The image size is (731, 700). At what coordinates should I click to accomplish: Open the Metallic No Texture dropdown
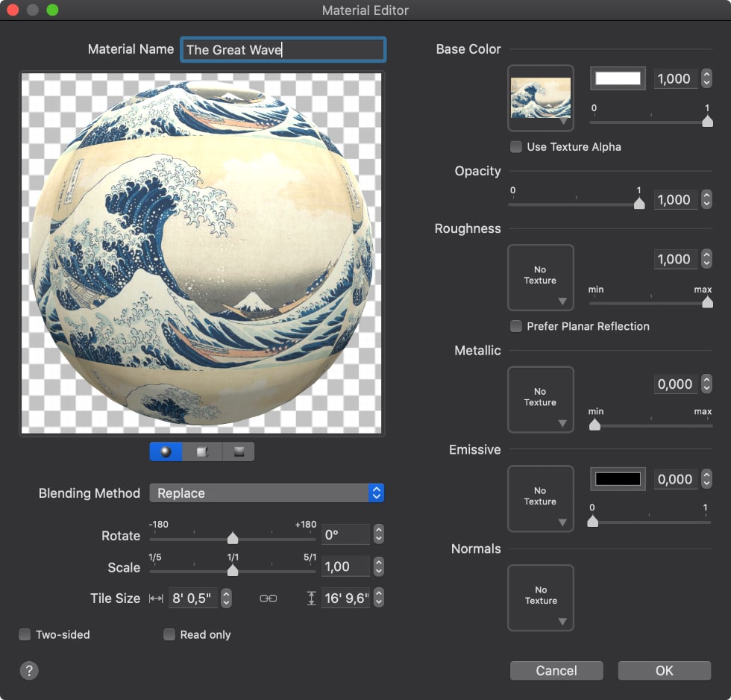point(540,399)
